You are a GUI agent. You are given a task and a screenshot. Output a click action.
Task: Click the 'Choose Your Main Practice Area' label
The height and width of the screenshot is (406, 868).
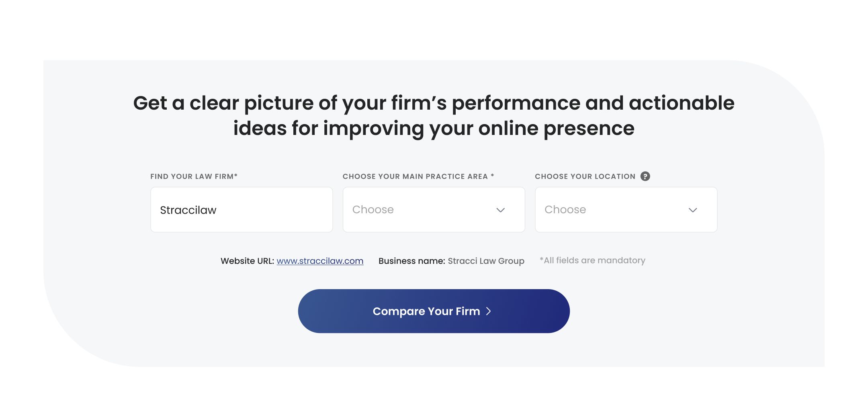[418, 176]
